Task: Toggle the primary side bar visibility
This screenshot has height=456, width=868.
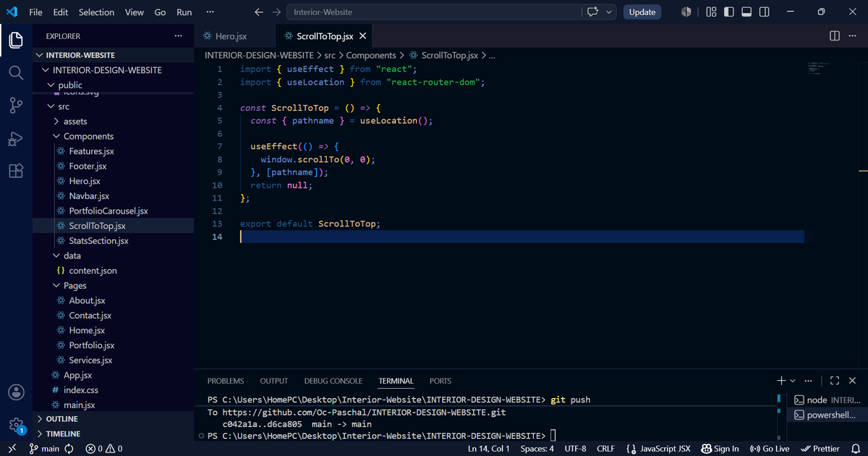Action: (x=729, y=12)
